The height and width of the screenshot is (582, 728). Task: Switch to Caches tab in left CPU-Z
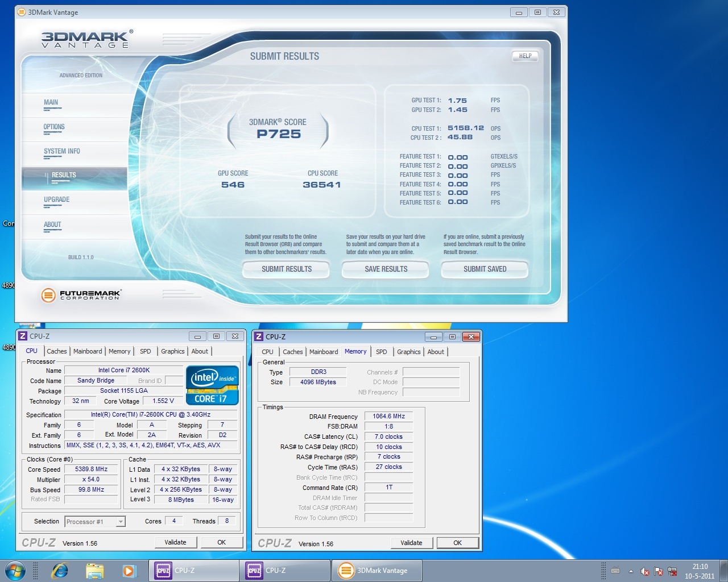click(57, 351)
